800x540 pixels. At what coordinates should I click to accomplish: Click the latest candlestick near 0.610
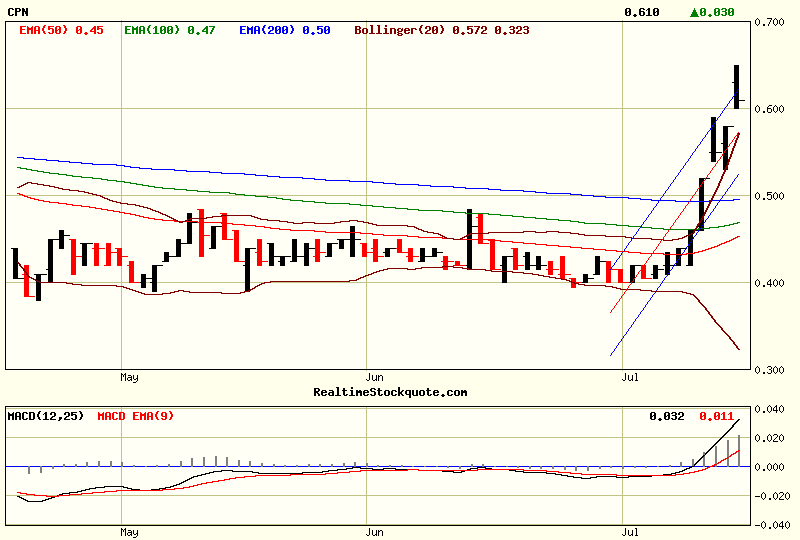point(737,87)
